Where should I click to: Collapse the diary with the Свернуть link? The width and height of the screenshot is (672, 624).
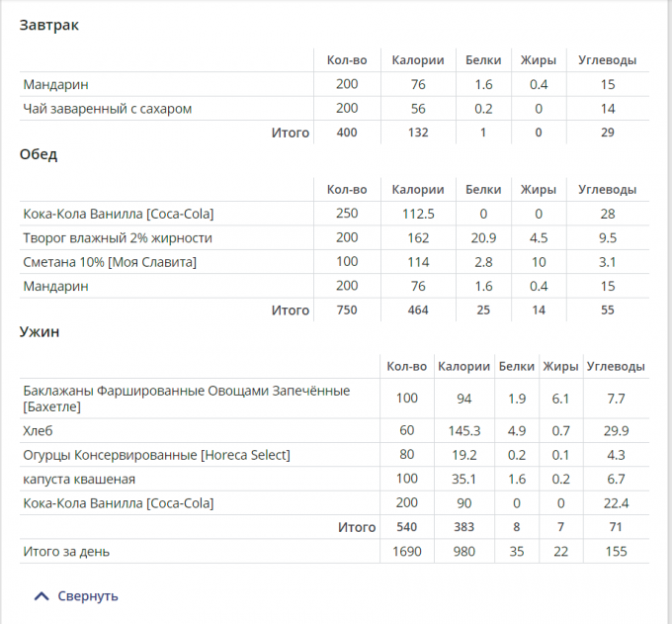pyautogui.click(x=88, y=596)
